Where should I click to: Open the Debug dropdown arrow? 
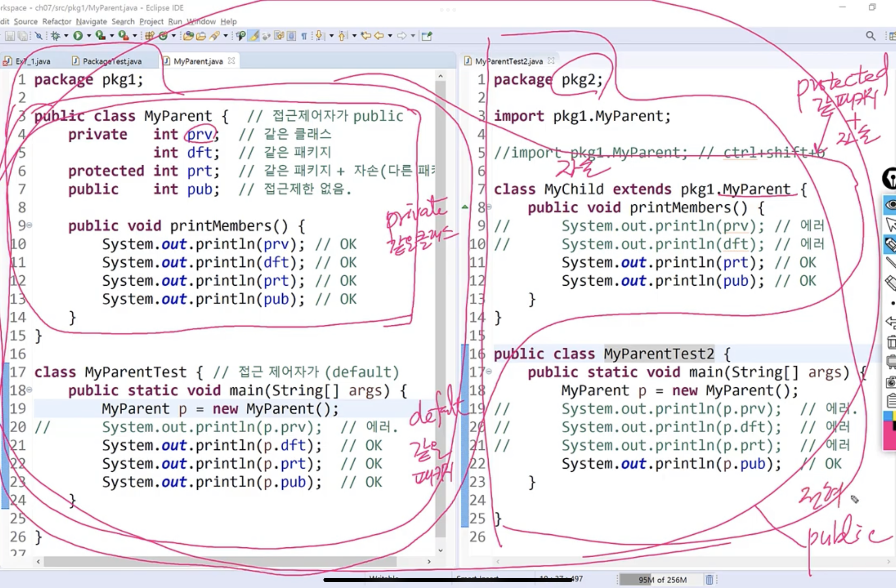(66, 36)
